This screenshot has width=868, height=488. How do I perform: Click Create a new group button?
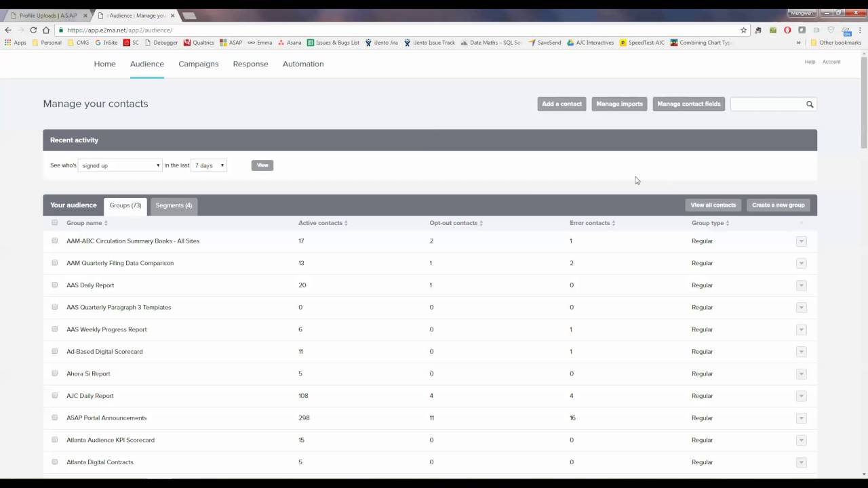(778, 205)
